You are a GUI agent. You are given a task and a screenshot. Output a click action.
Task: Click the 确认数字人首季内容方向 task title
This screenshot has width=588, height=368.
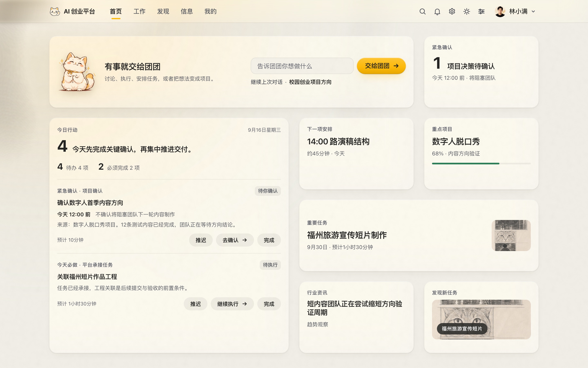coord(90,203)
